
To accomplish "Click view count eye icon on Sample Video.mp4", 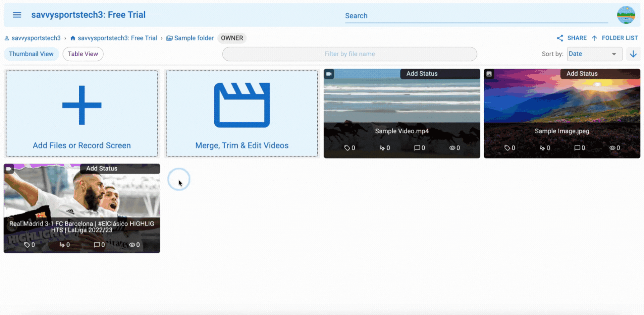I will point(452,148).
